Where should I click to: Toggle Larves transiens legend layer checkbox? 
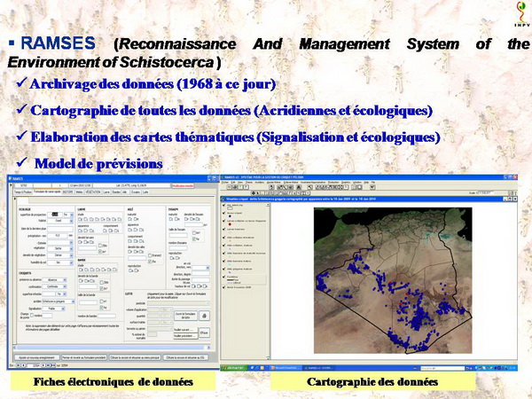224,230
